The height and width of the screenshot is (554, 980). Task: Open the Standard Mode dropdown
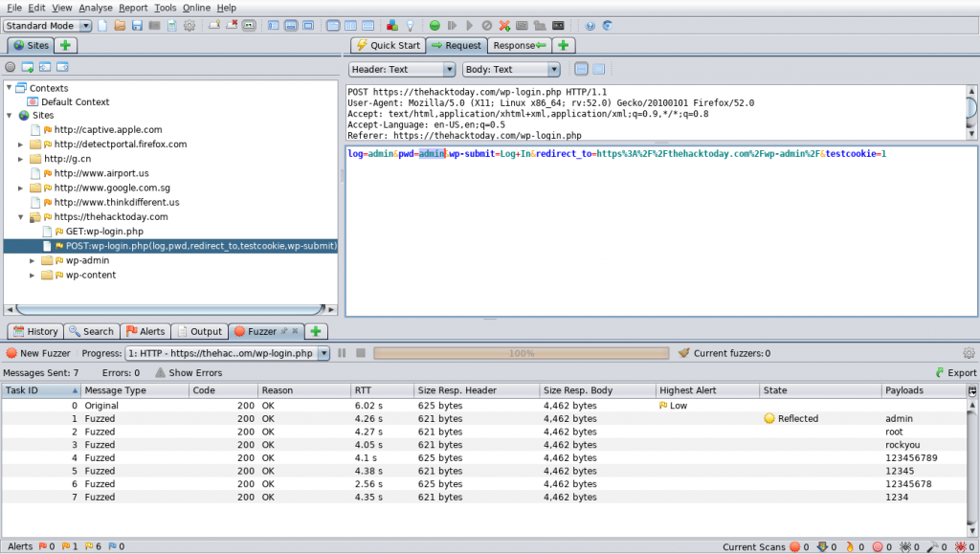pyautogui.click(x=48, y=25)
